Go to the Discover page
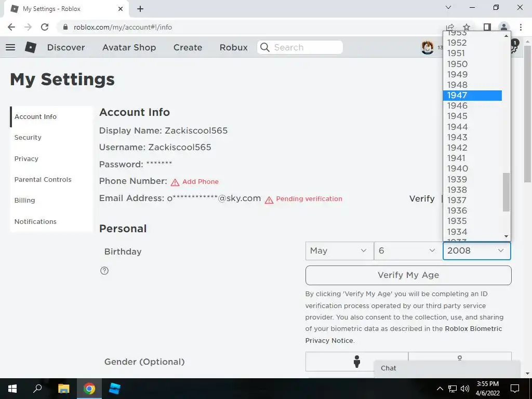This screenshot has width=532, height=399. [66, 47]
